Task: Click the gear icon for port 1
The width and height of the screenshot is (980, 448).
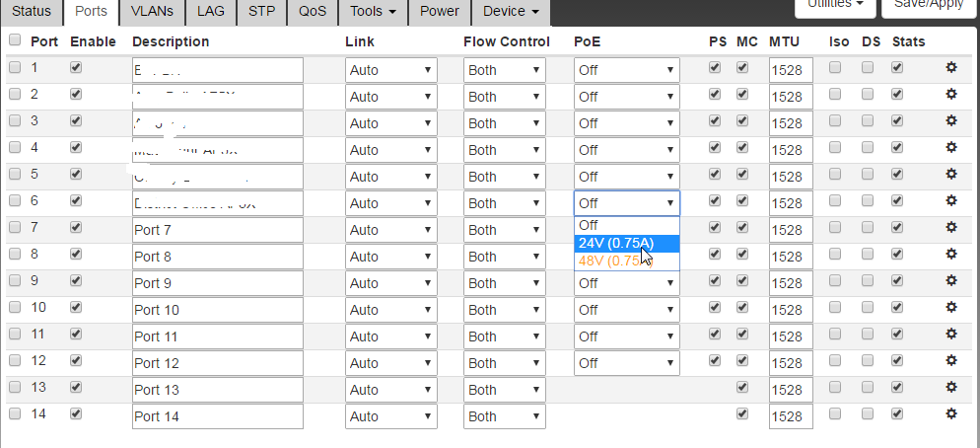Action: (x=951, y=68)
